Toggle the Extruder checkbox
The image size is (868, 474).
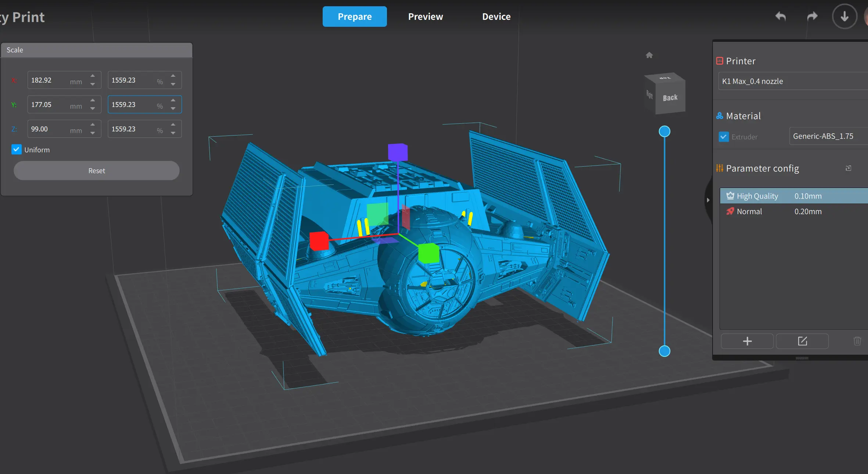pos(724,137)
